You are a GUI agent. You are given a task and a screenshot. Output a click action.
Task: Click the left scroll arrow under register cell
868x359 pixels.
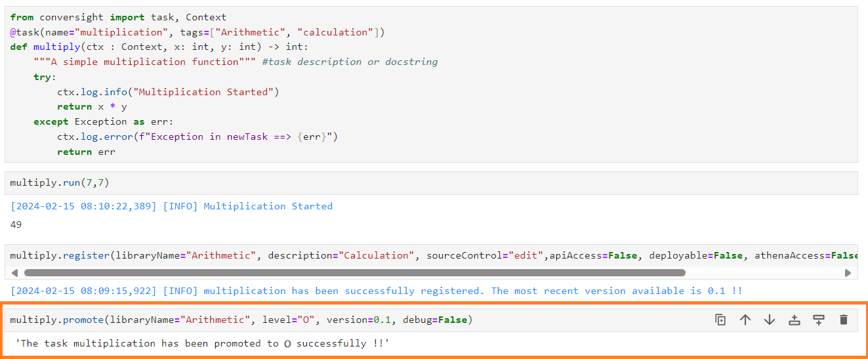click(14, 272)
